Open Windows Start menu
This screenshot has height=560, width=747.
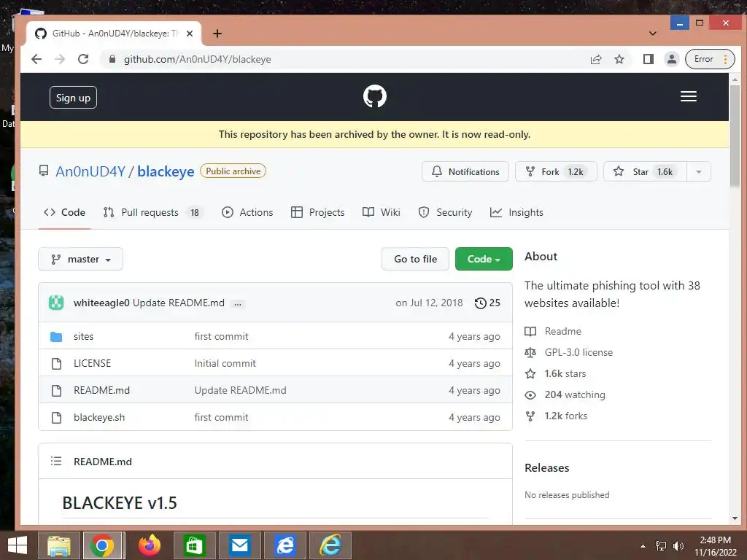[x=18, y=545]
